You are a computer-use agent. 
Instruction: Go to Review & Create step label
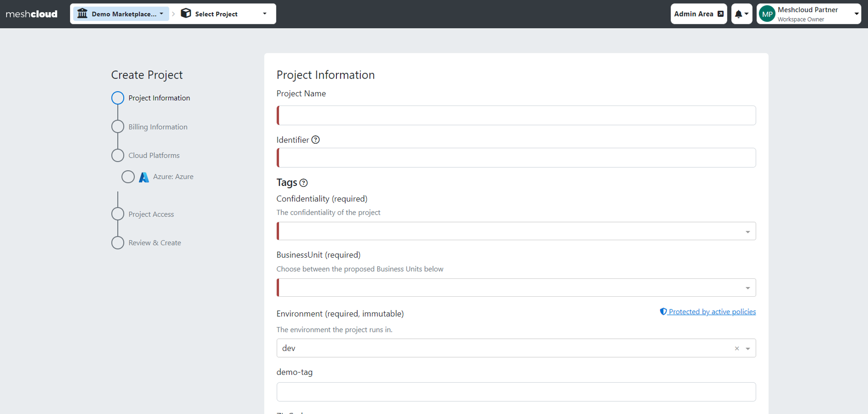[x=155, y=243]
